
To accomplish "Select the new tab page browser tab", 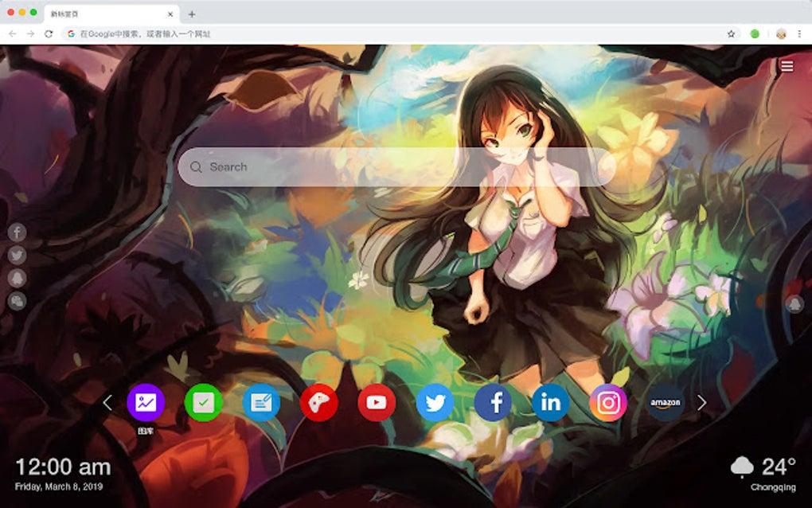I will 111,14.
